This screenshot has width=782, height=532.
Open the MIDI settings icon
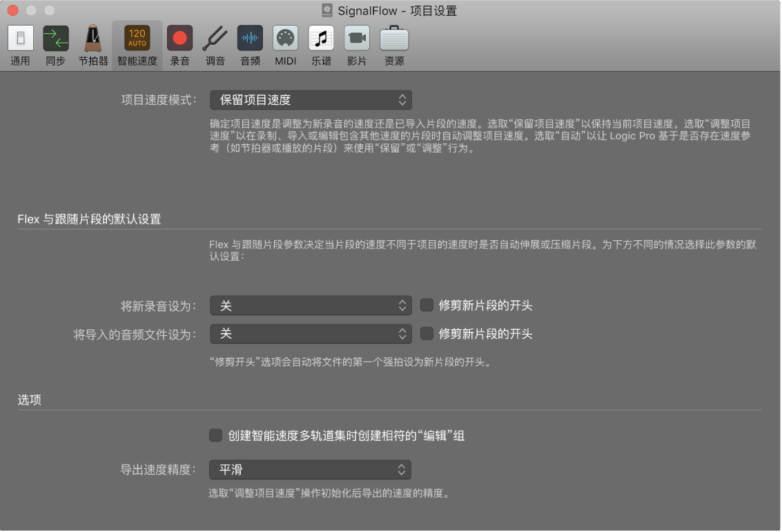[286, 43]
